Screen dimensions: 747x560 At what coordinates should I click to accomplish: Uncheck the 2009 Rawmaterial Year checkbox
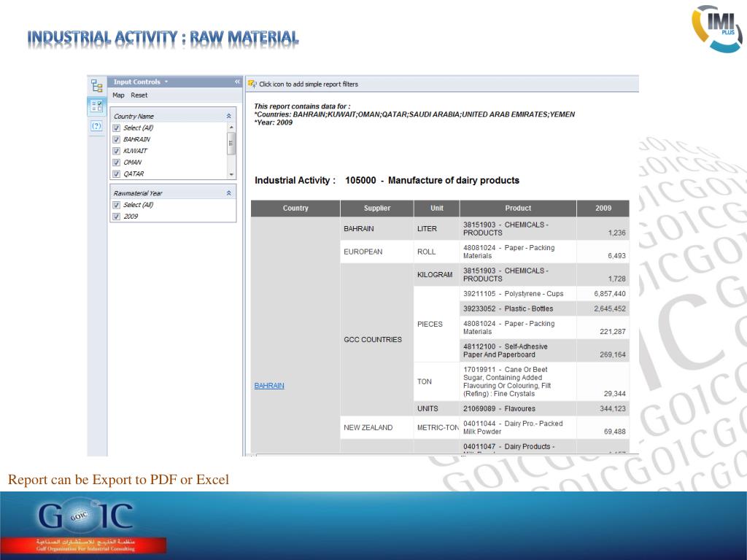click(x=117, y=217)
